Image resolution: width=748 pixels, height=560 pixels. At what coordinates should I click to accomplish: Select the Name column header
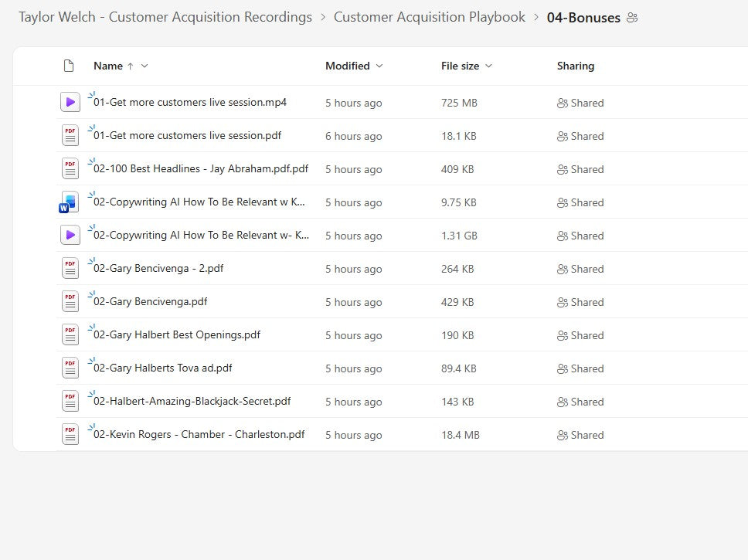(x=107, y=66)
